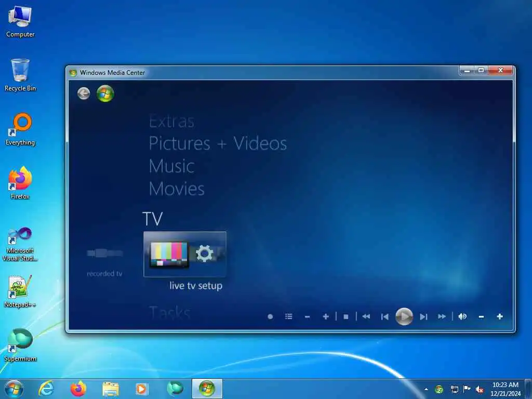The width and height of the screenshot is (532, 399).
Task: Select the TV menu heading
Action: [152, 219]
